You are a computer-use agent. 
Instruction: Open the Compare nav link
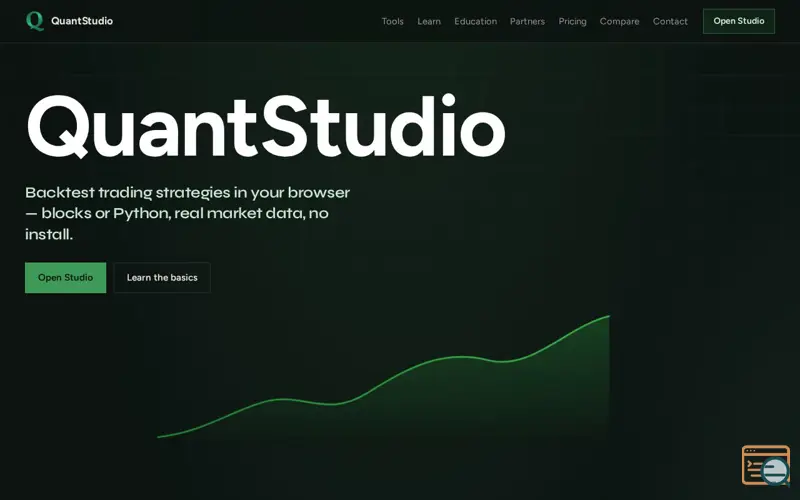[x=619, y=21]
